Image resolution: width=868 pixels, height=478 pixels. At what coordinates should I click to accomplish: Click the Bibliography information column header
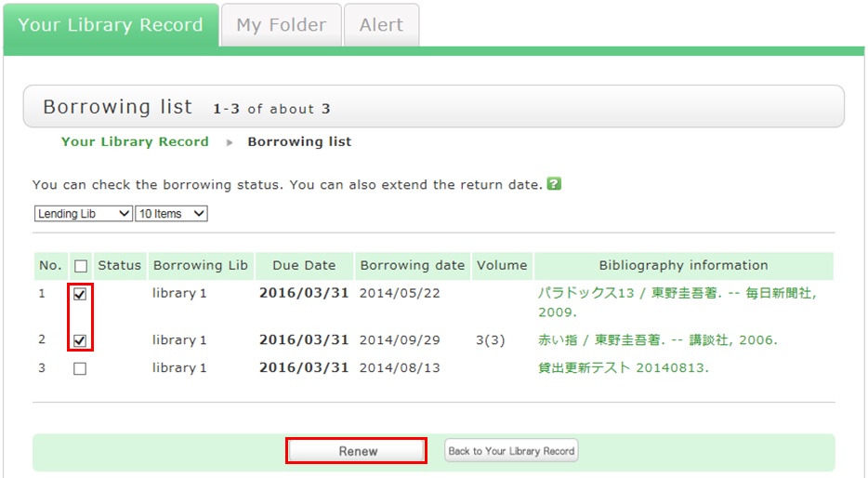point(683,266)
